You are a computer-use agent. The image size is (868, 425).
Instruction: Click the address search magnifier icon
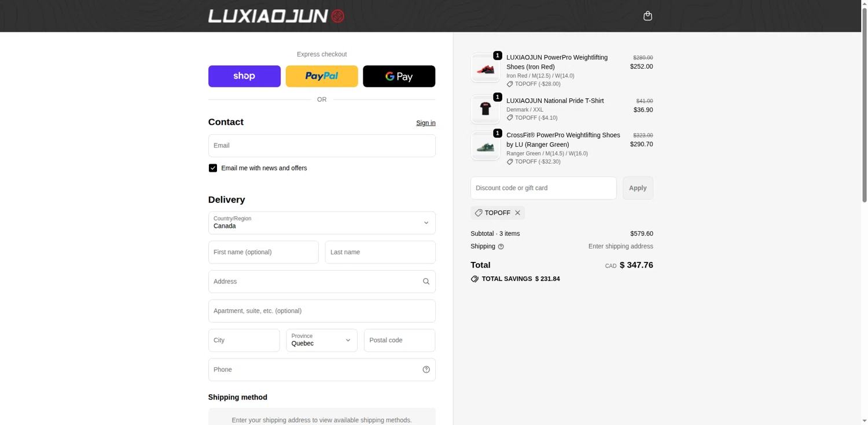coord(426,282)
